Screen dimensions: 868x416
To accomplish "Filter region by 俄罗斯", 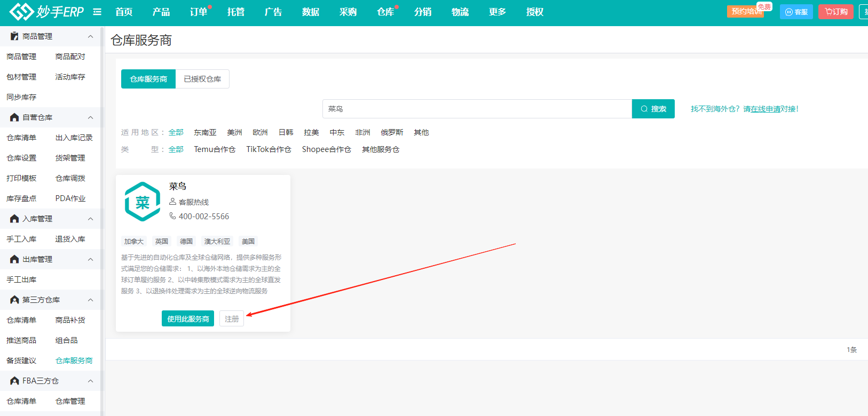I will point(392,132).
